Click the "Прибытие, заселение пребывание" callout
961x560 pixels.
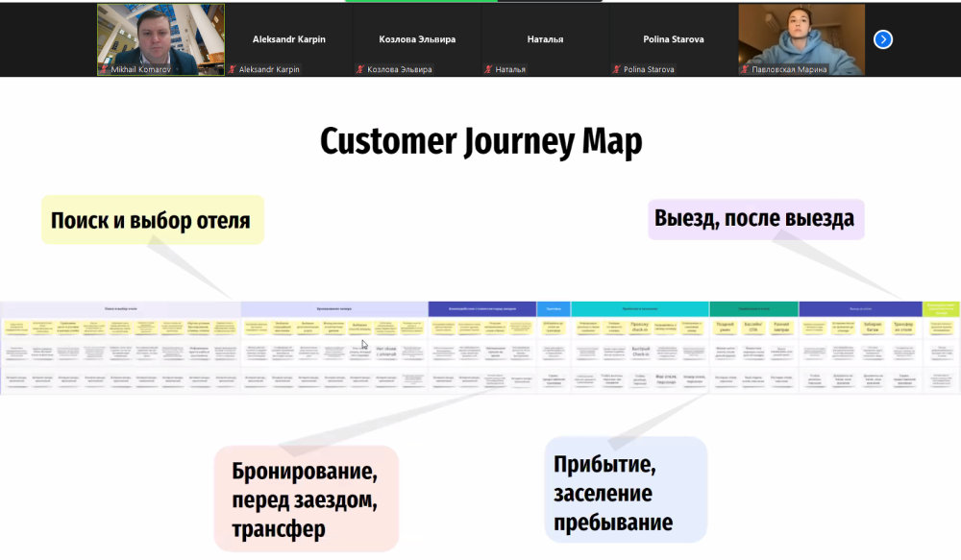click(x=625, y=494)
